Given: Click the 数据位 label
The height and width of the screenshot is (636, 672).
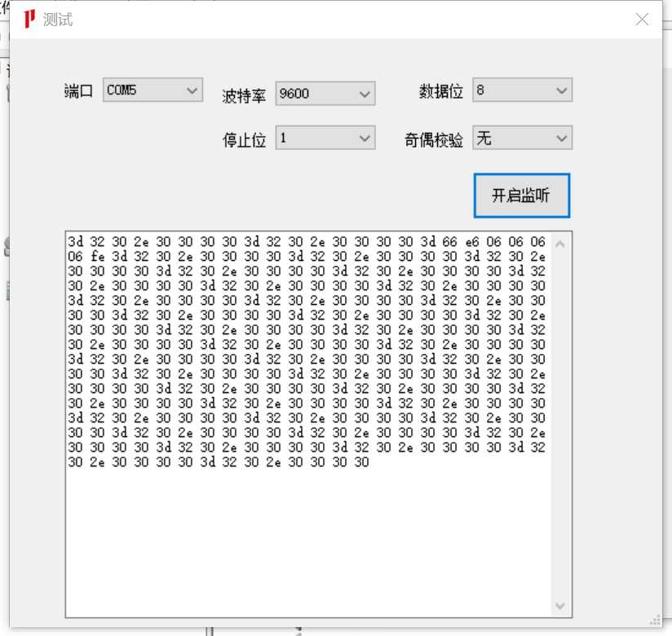Looking at the screenshot, I should tap(441, 91).
